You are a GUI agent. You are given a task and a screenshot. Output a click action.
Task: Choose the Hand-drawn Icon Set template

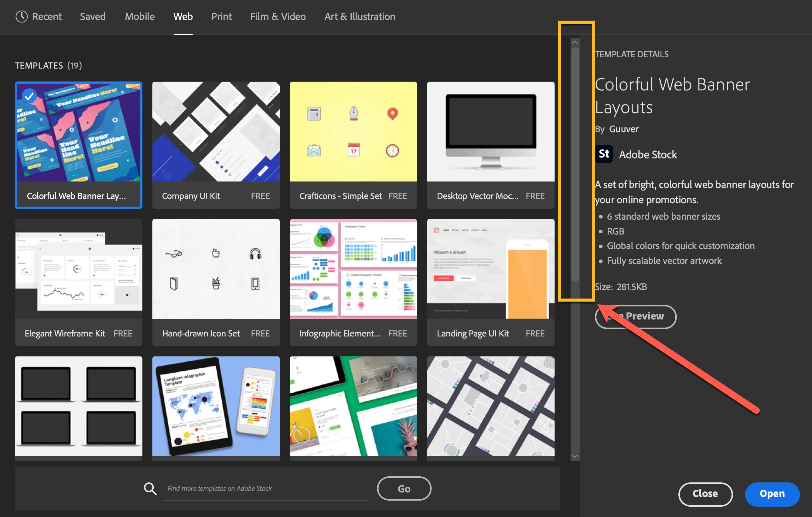point(216,282)
